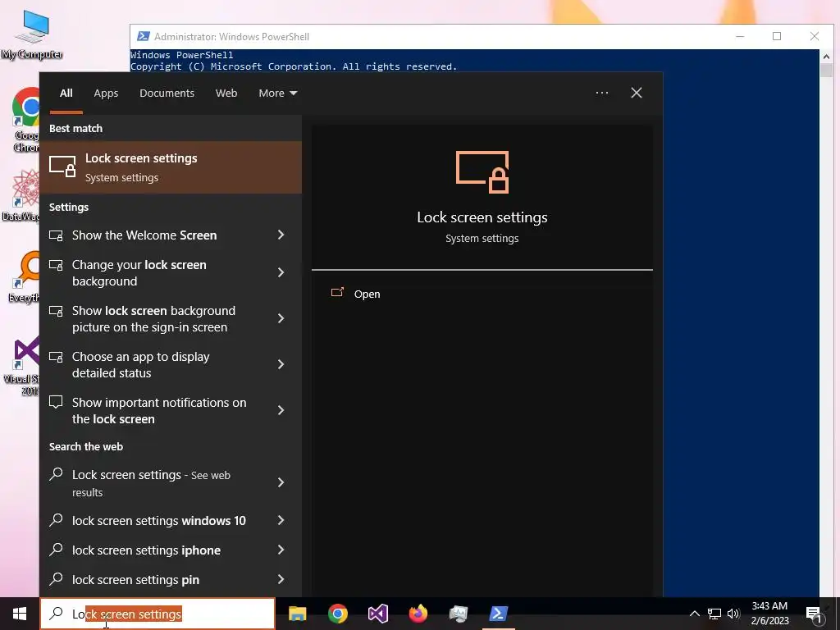Select the My Computer desktop icon
840x630 pixels.
pyautogui.click(x=32, y=34)
